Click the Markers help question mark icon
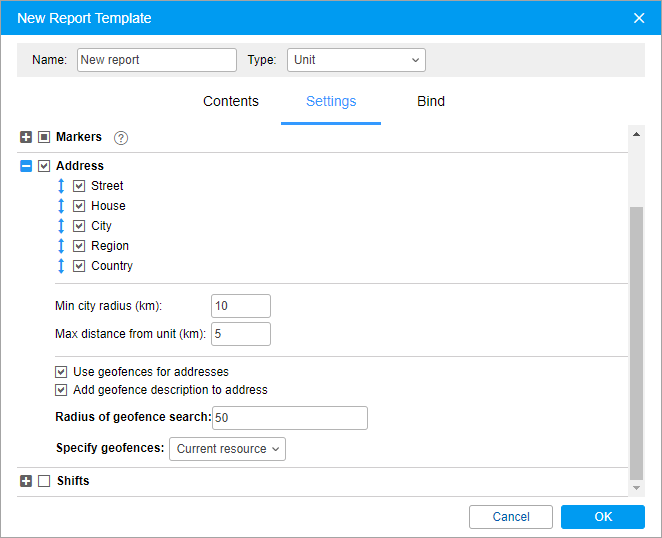This screenshot has height=538, width=662. pyautogui.click(x=121, y=138)
